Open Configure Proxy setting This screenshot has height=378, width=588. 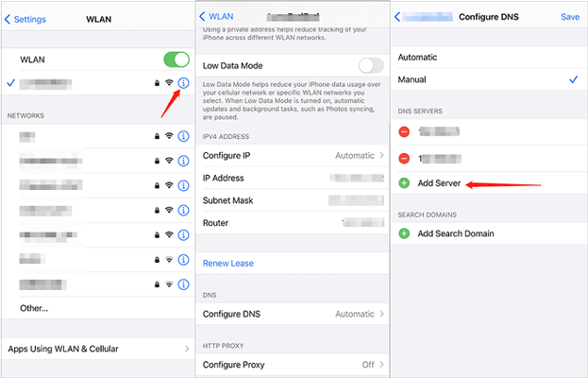(x=293, y=365)
